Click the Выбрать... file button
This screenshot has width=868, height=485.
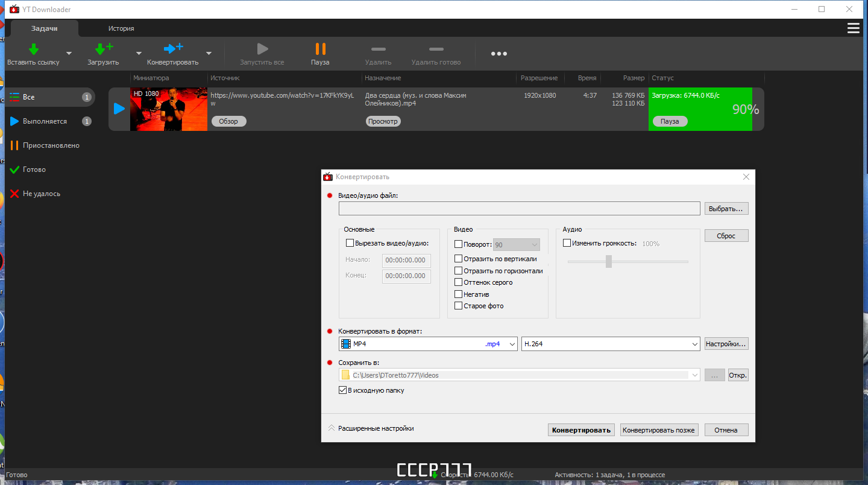[726, 208]
